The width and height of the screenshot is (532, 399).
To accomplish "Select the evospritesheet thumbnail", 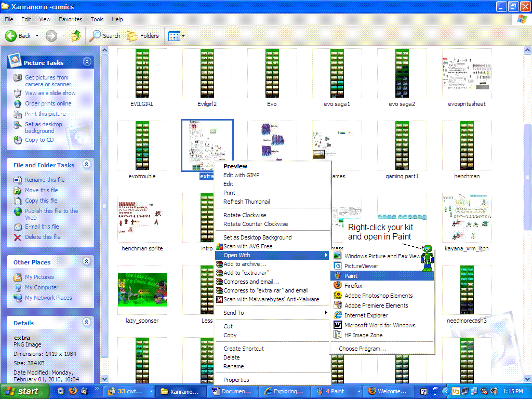I will pos(466,73).
